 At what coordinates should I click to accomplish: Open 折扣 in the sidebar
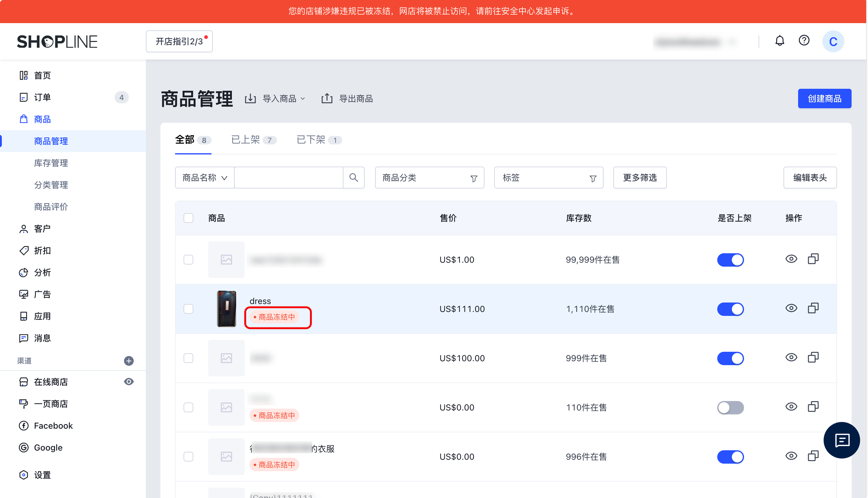[x=73, y=251]
